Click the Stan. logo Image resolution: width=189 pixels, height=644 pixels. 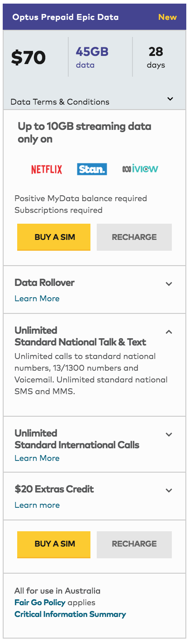[92, 169]
